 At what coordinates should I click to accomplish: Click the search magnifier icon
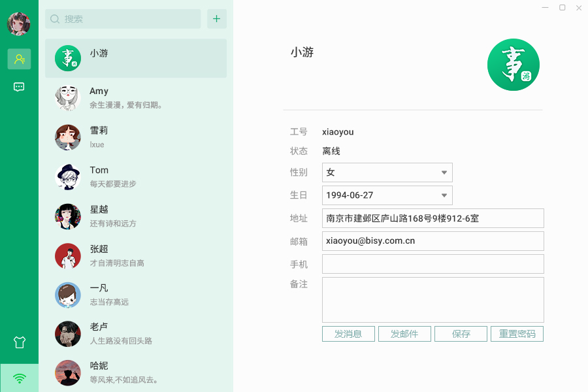click(x=56, y=19)
